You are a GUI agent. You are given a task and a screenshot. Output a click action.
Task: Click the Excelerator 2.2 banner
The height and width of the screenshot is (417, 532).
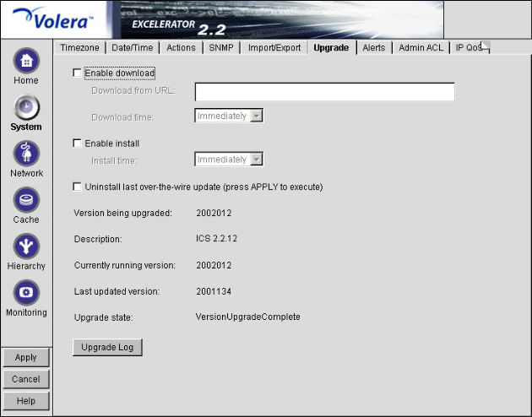coord(281,19)
